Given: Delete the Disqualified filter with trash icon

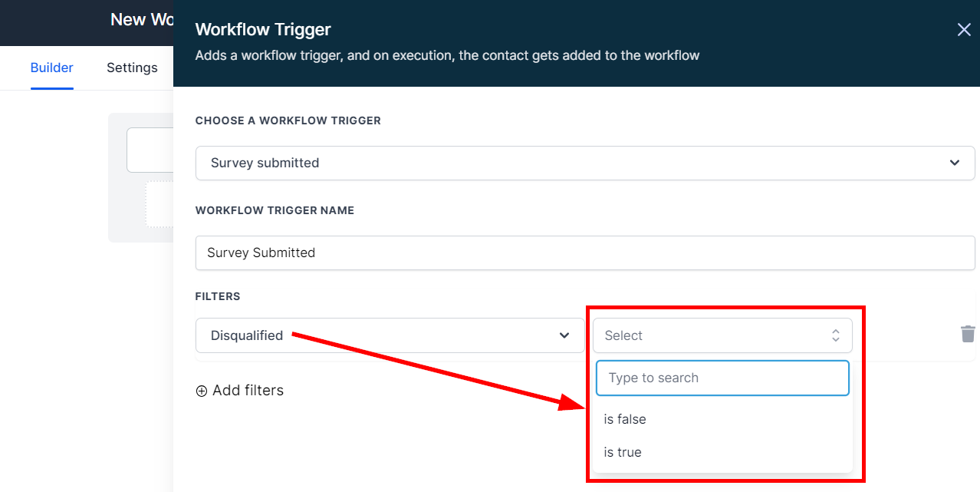Looking at the screenshot, I should pyautogui.click(x=968, y=334).
